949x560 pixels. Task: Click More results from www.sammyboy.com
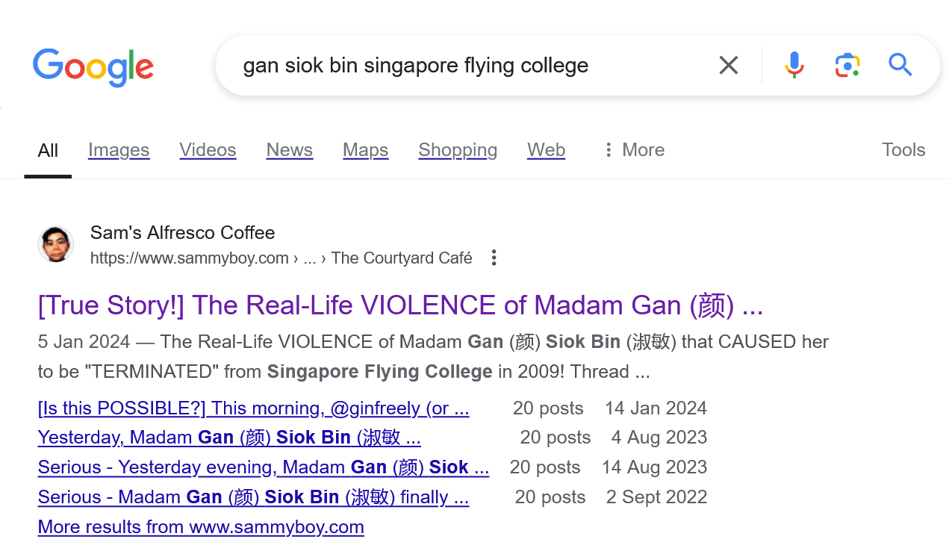coord(201,527)
